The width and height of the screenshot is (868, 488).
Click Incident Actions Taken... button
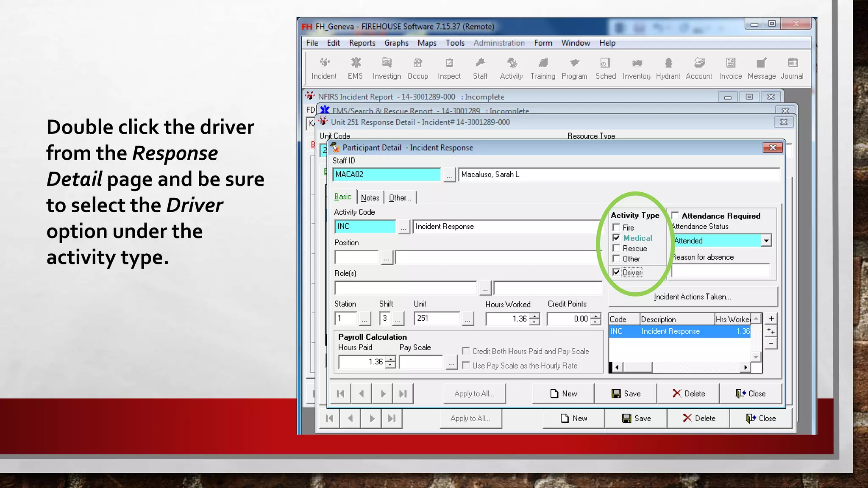click(693, 297)
